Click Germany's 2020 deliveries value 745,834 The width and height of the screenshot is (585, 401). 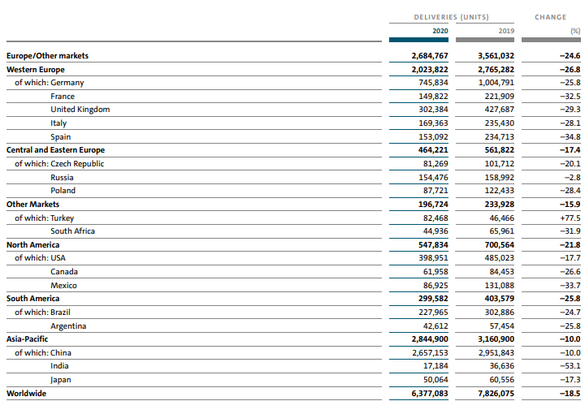433,82
